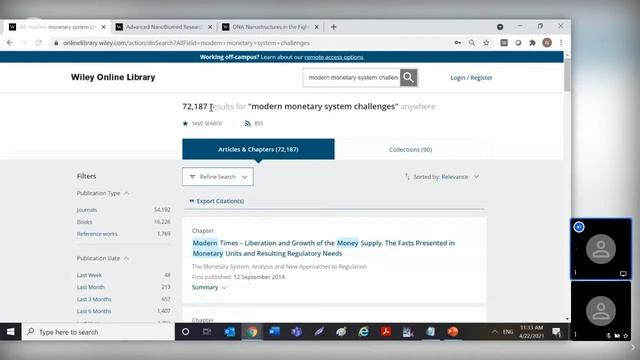Click the taskbar clock showing 11:33 AM
Image resolution: width=640 pixels, height=360 pixels.
(x=531, y=332)
